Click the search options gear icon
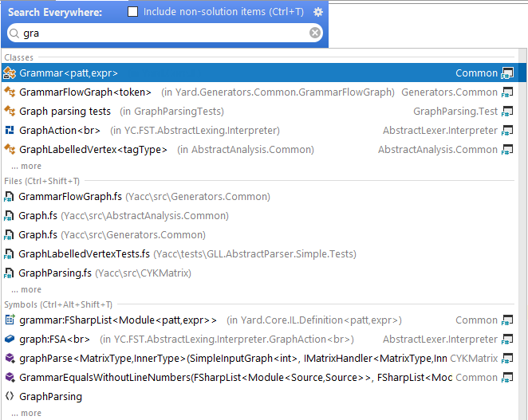Screen dimensions: 528x420 pyautogui.click(x=318, y=12)
